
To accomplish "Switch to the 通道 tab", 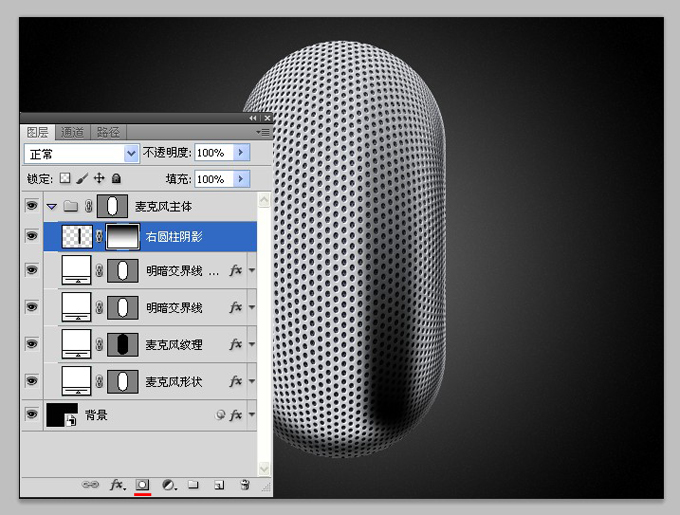I will coord(72,132).
